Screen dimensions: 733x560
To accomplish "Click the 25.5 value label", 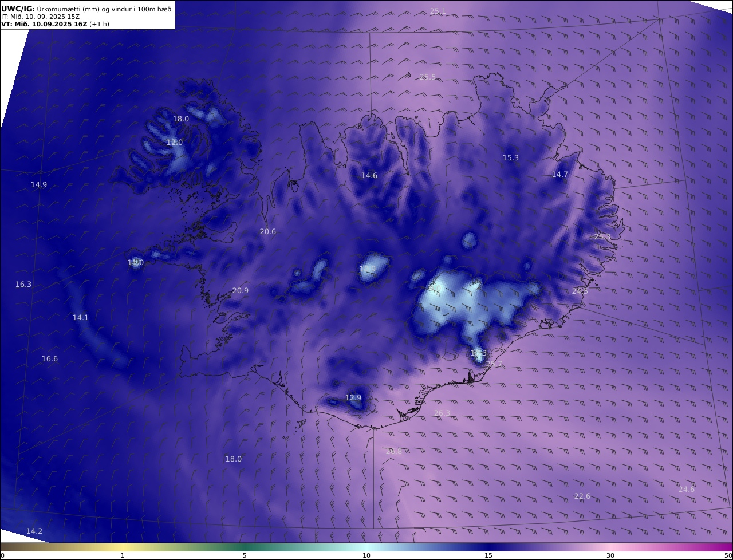I will click(427, 77).
